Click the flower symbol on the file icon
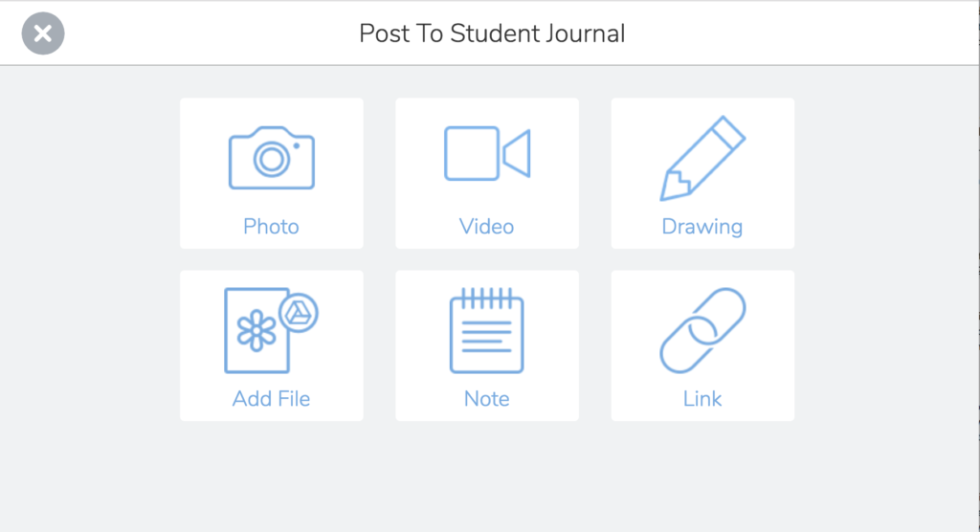Screen dimensions: 980x532 point(256,331)
